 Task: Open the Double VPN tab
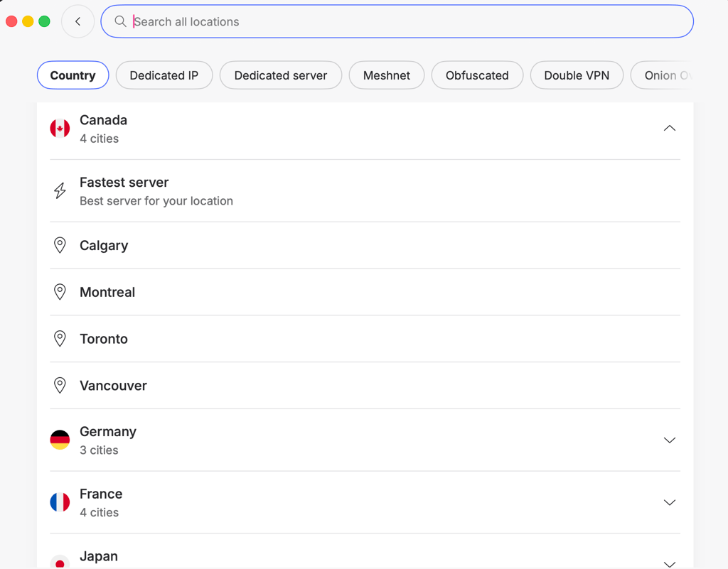pos(577,75)
